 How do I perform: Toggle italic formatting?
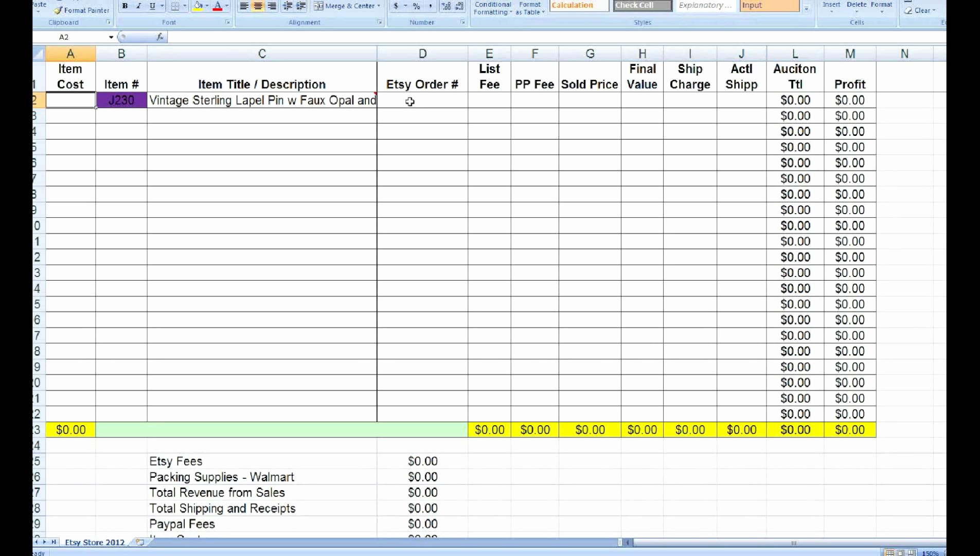pos(139,6)
